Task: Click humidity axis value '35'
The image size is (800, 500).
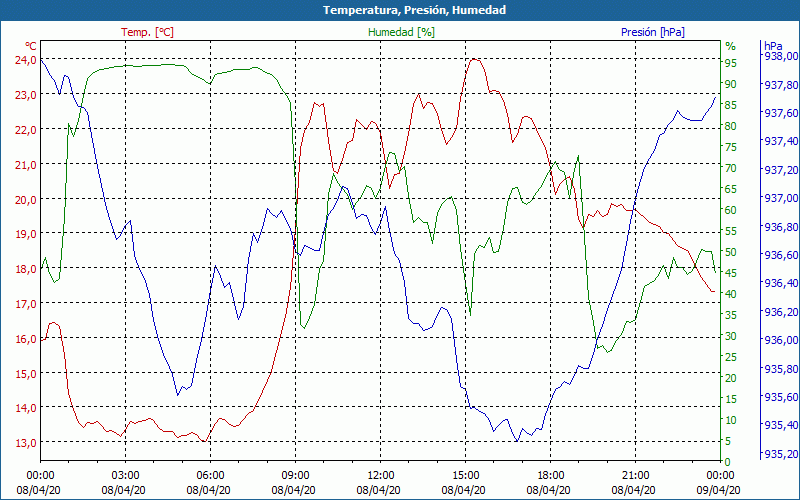Action: click(x=731, y=315)
